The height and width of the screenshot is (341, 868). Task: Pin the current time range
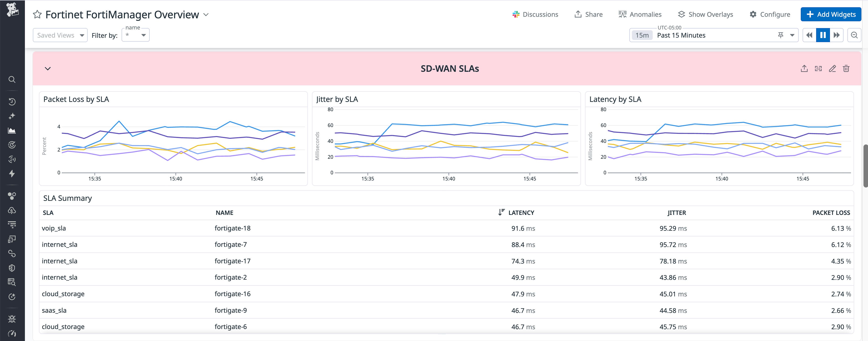[x=781, y=35]
